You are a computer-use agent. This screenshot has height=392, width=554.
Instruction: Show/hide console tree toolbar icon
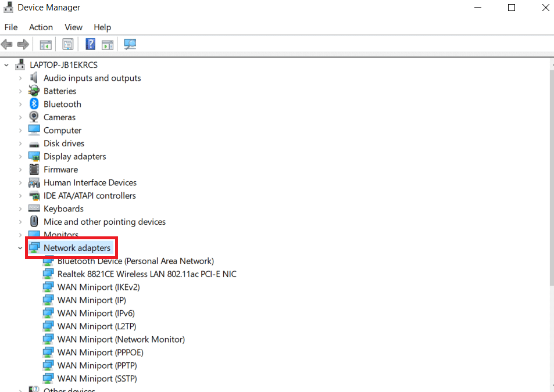[x=45, y=45]
